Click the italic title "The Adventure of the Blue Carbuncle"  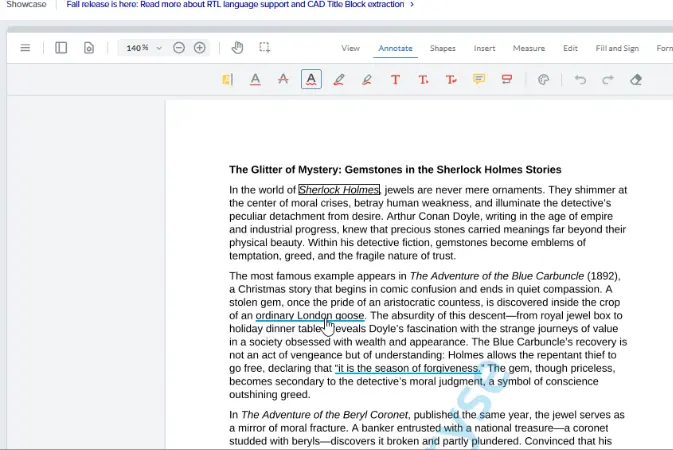pyautogui.click(x=497, y=276)
